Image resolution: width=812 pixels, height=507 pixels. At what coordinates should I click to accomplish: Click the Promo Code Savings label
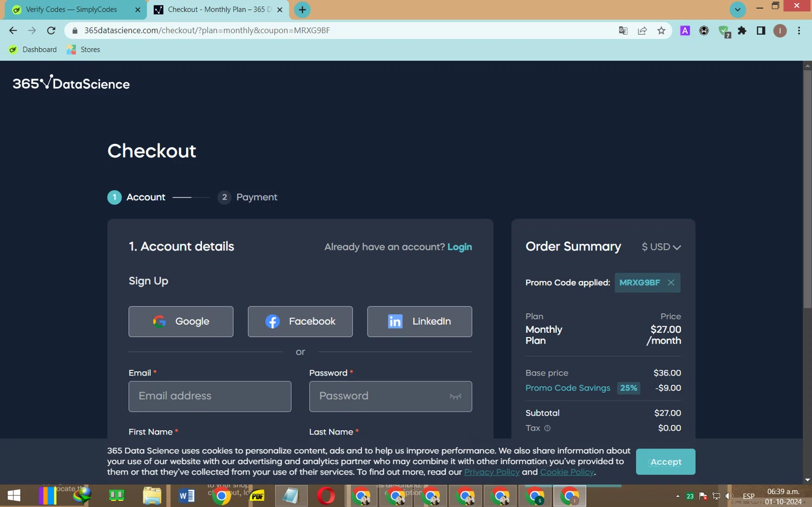pos(567,388)
